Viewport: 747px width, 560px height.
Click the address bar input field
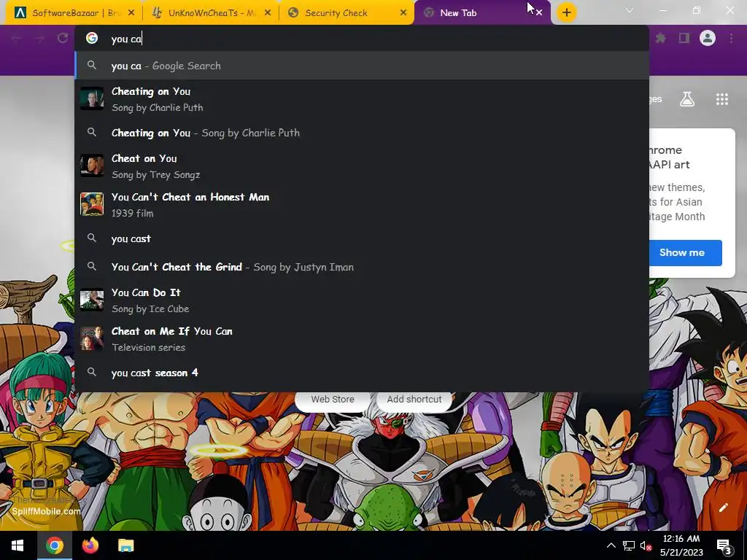click(x=362, y=39)
